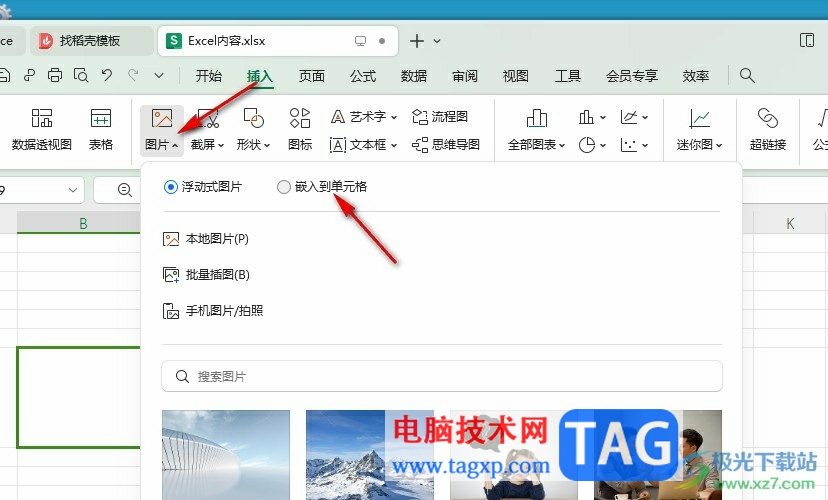Insert a table with 表格 icon

tap(100, 129)
